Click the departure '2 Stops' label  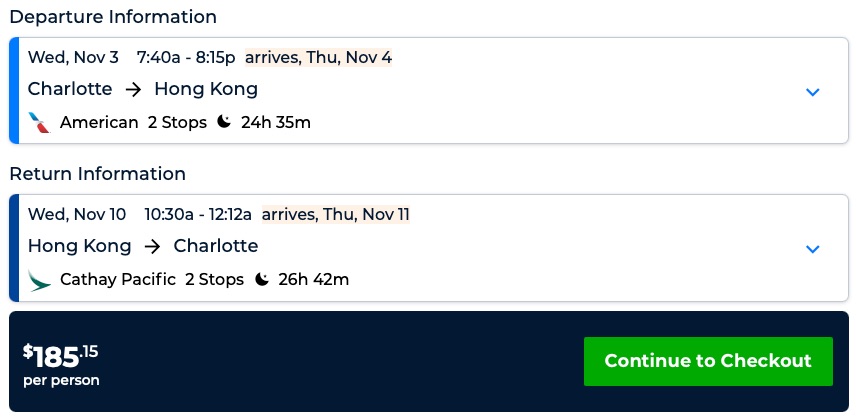click(x=177, y=123)
